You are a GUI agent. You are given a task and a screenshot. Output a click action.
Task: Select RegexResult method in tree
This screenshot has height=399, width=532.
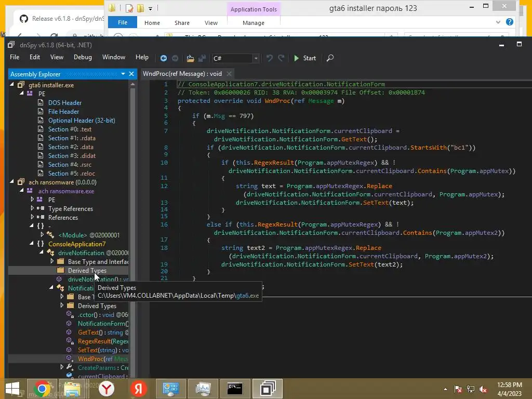coord(103,341)
